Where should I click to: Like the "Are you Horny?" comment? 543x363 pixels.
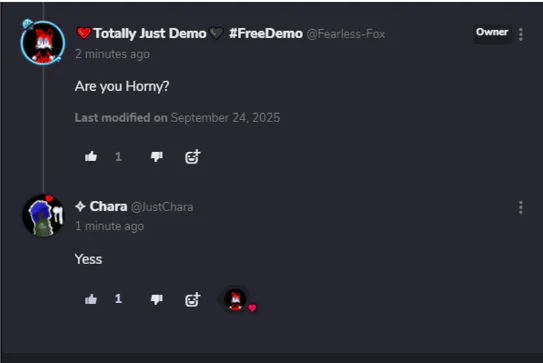[x=91, y=157]
